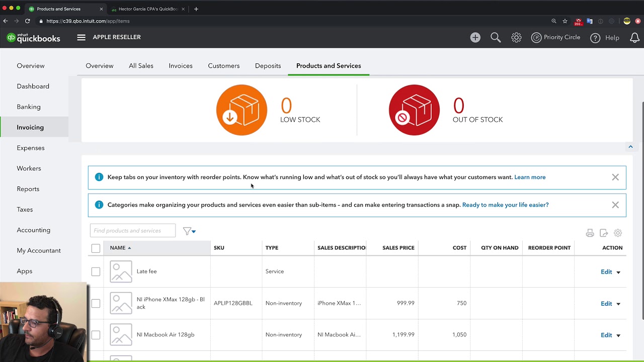
Task: Click the Late fee item thumbnail
Action: coord(121,271)
